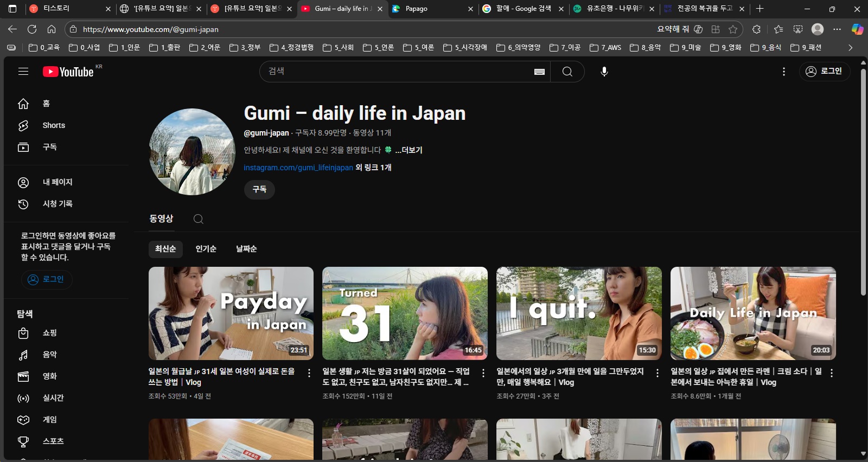Go back in browser

[12, 29]
